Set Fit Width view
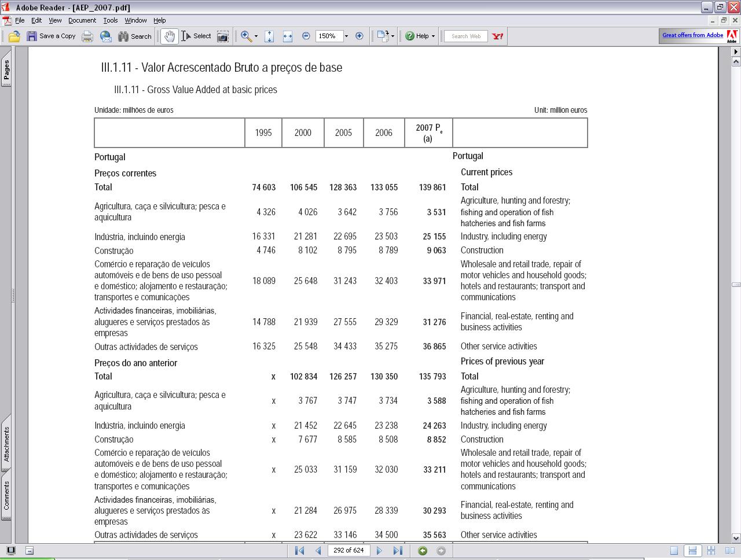741x560 pixels. [x=288, y=36]
